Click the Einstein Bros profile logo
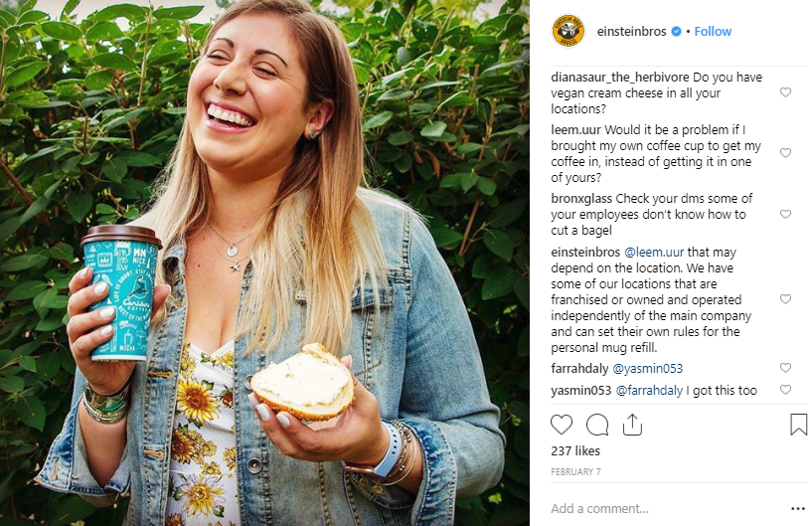Screen dimensions: 812x526 coord(568,31)
